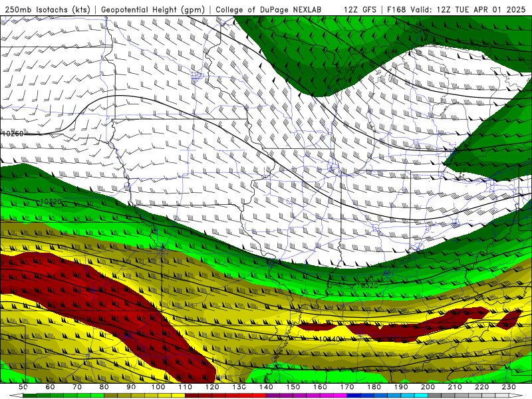The width and height of the screenshot is (532, 399).
Task: Pick the 170 knot scale label
Action: (347, 387)
